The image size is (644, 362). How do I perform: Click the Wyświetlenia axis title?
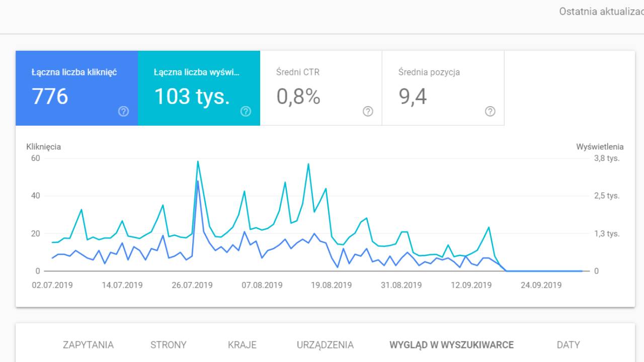[x=600, y=147]
